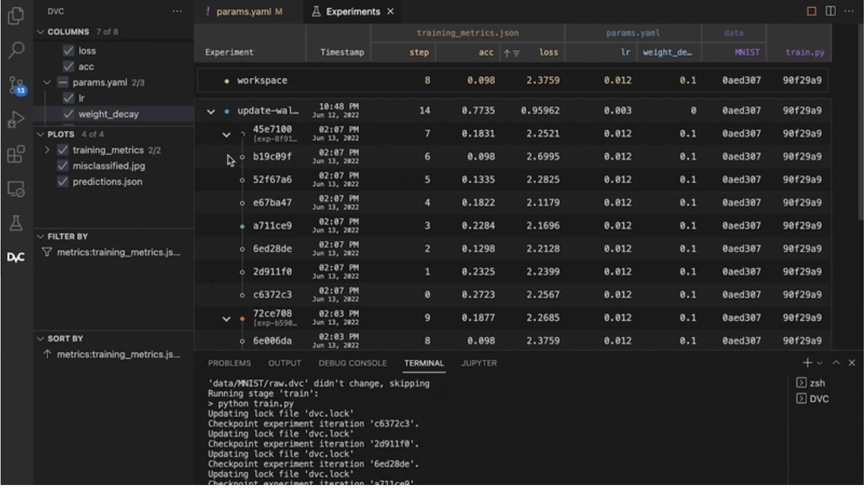Open the editor more actions menu
The width and height of the screenshot is (868, 488).
848,11
